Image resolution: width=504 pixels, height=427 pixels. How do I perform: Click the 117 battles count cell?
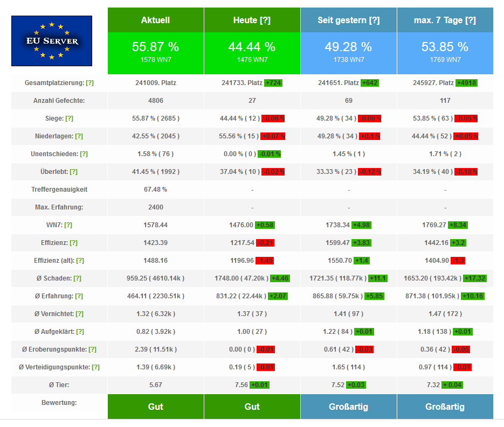point(445,101)
